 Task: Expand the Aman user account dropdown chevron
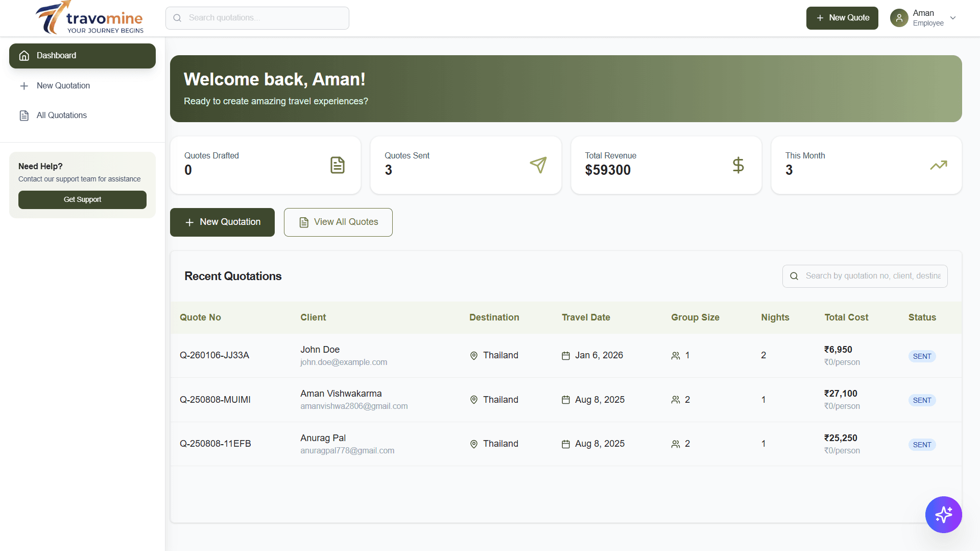click(953, 18)
